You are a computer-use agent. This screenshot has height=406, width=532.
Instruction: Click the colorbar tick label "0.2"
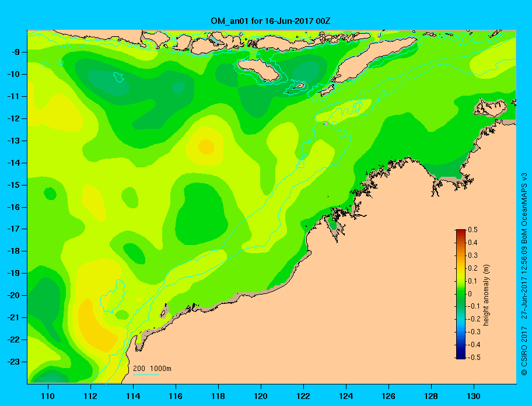[x=473, y=268]
